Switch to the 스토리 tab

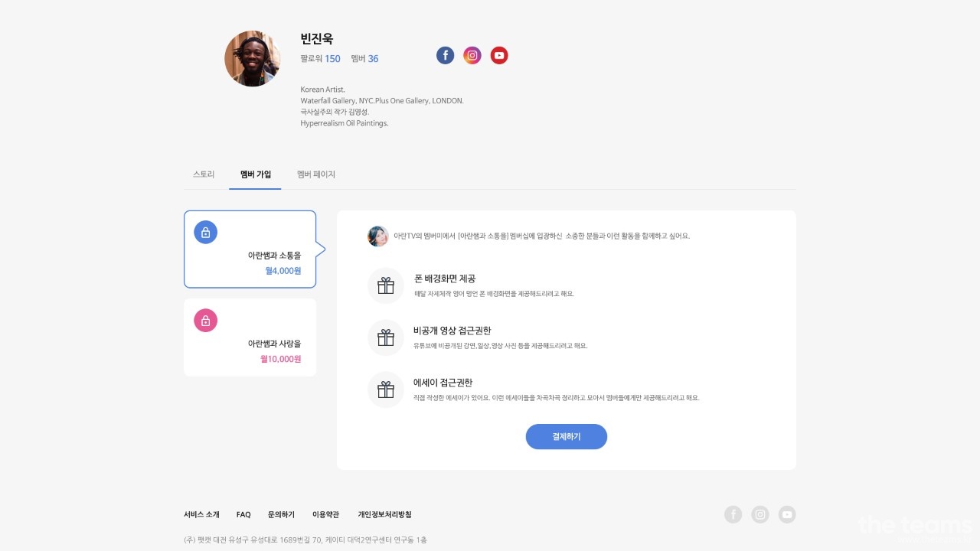[204, 174]
